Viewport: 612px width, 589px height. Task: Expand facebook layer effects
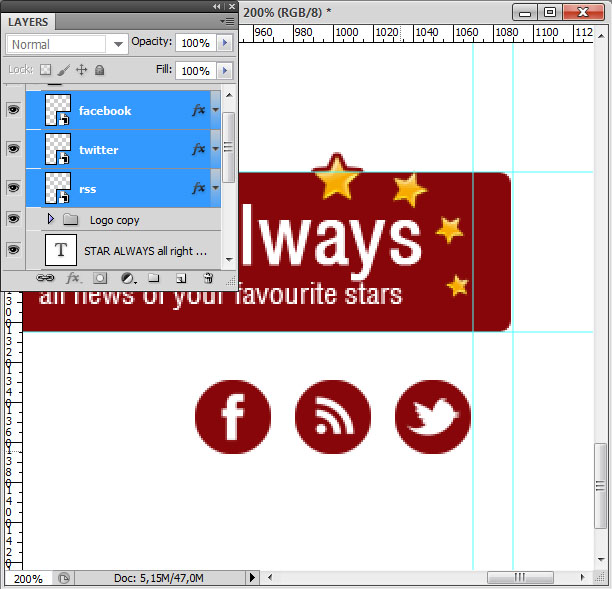click(x=215, y=110)
